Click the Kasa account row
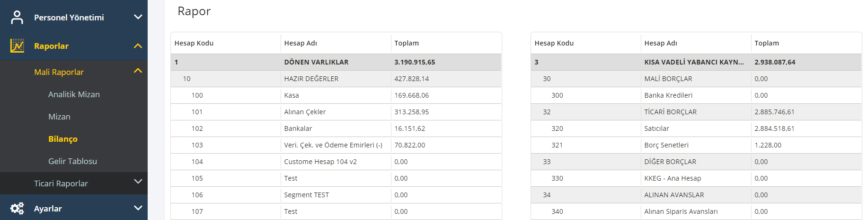 [292, 95]
